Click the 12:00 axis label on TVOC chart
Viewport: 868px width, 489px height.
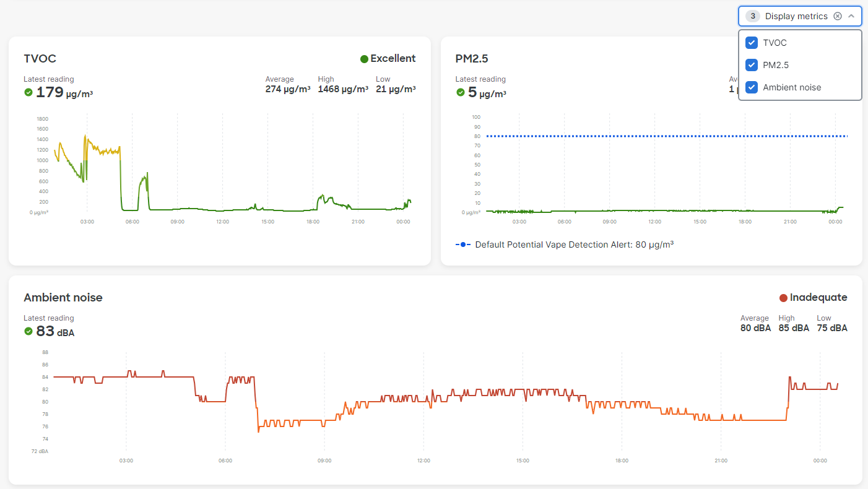coord(222,221)
